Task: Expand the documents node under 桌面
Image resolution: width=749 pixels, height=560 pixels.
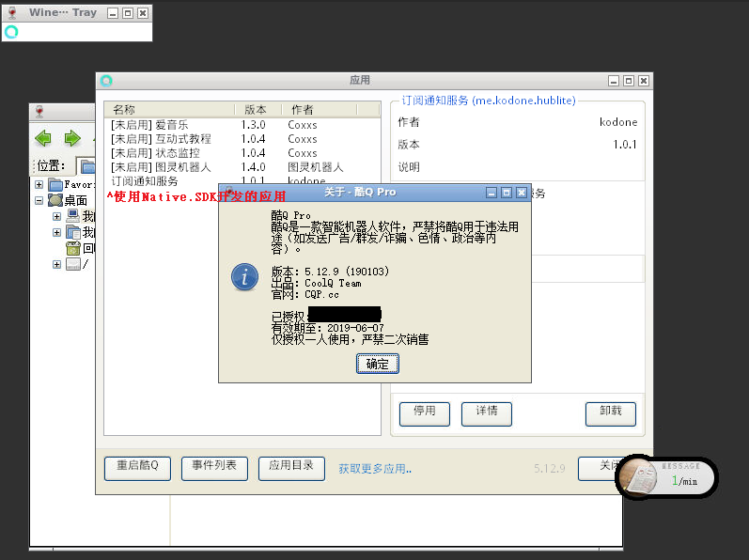Action: coord(56,232)
